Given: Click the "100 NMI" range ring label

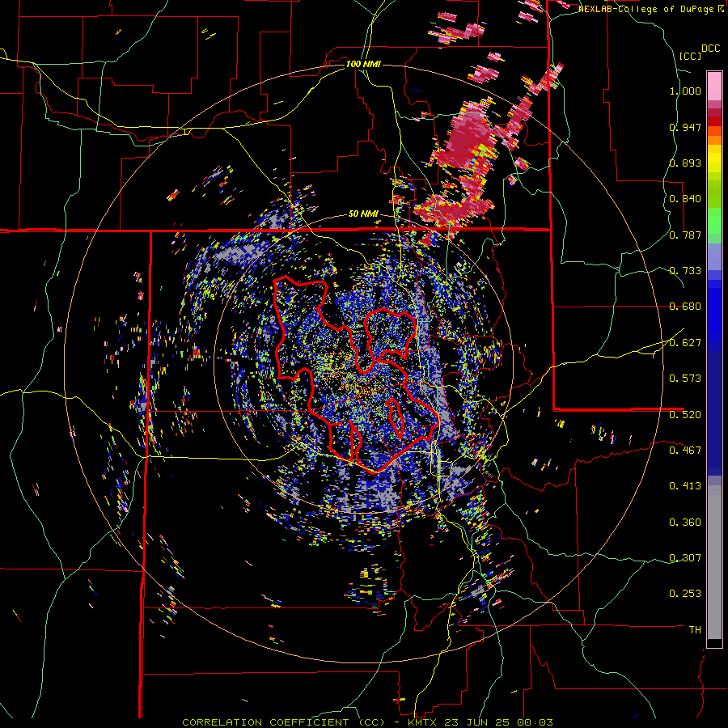Looking at the screenshot, I should (x=363, y=64).
